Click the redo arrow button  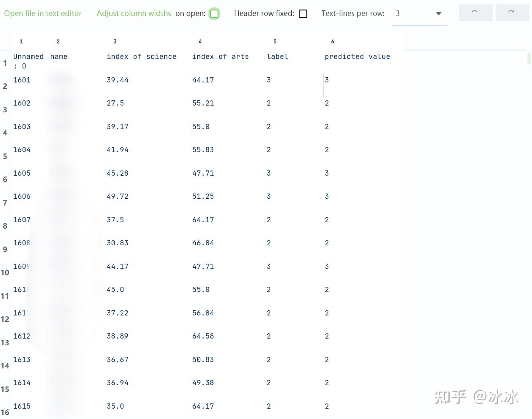tap(512, 13)
